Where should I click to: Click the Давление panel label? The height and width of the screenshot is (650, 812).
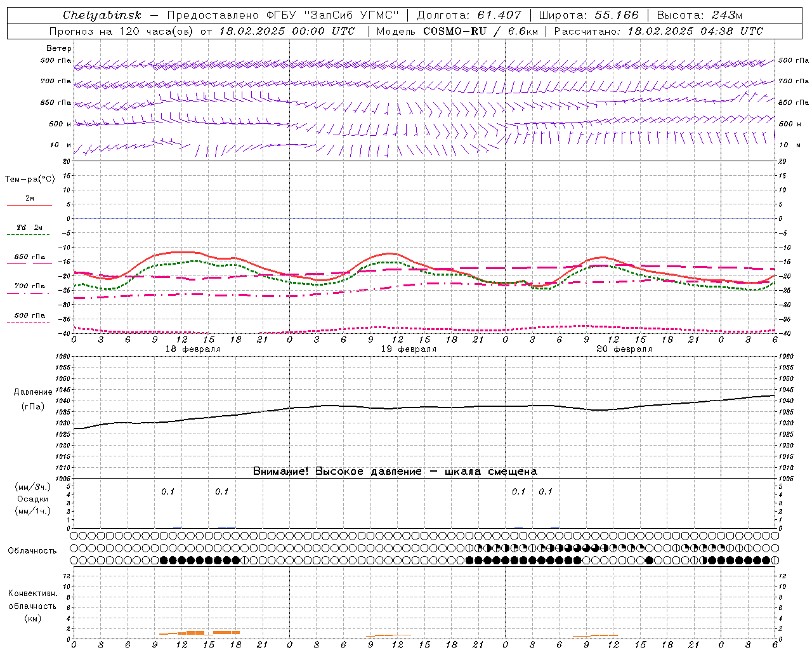(33, 392)
